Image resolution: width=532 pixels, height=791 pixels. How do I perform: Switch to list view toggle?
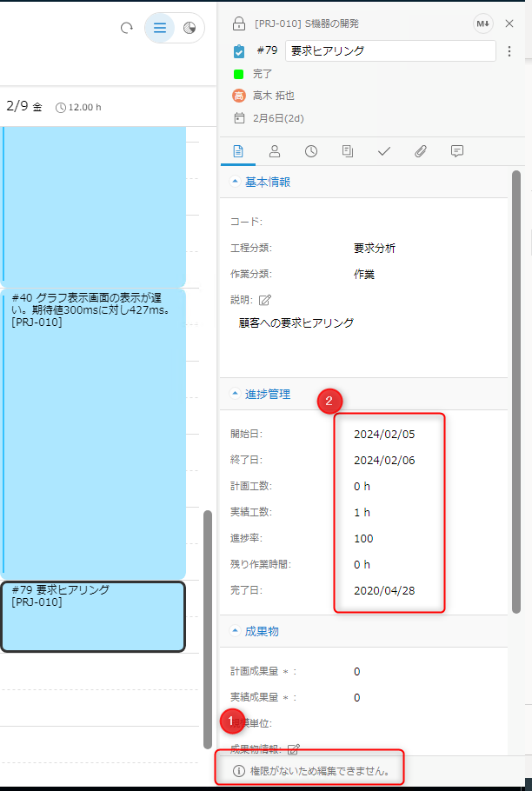click(x=159, y=29)
